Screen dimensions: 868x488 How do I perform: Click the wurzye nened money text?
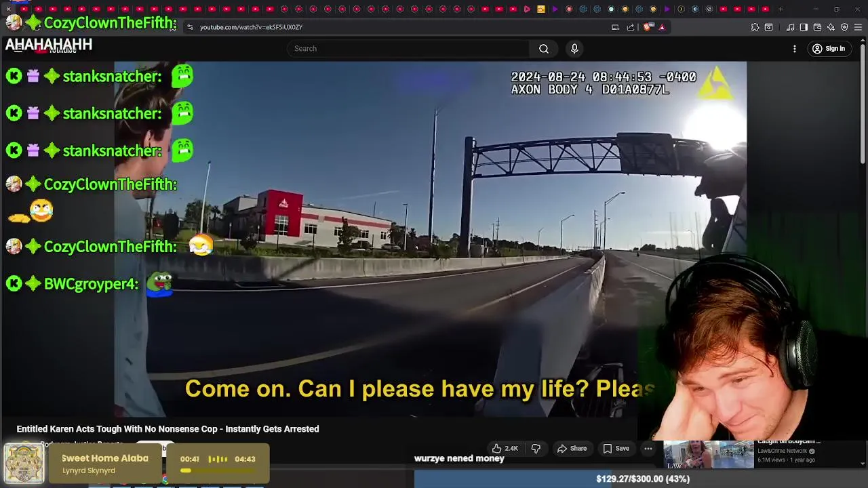click(459, 459)
